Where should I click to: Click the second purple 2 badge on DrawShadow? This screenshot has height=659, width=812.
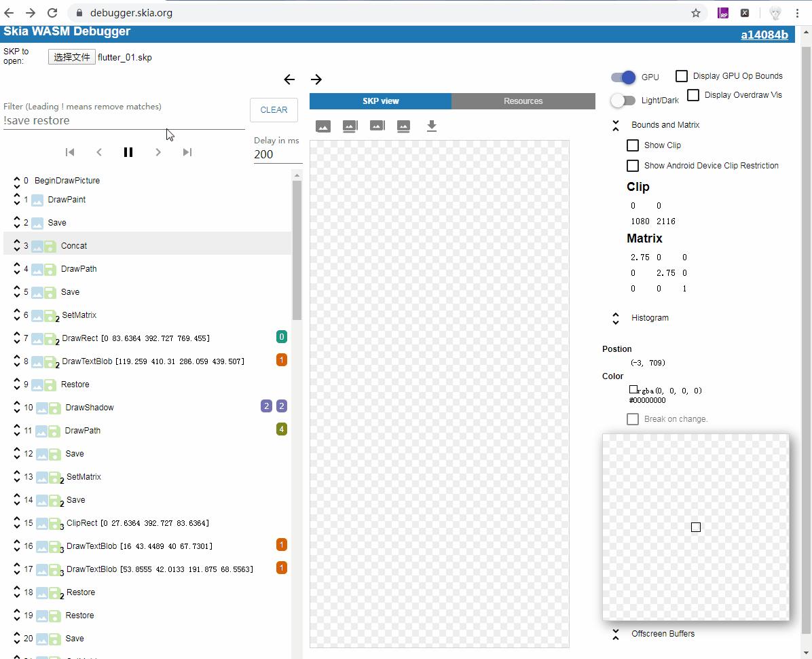tap(282, 406)
